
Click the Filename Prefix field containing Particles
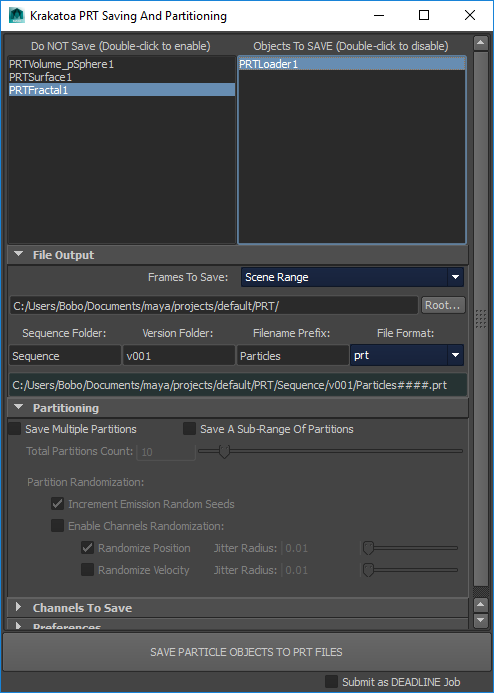(x=293, y=355)
